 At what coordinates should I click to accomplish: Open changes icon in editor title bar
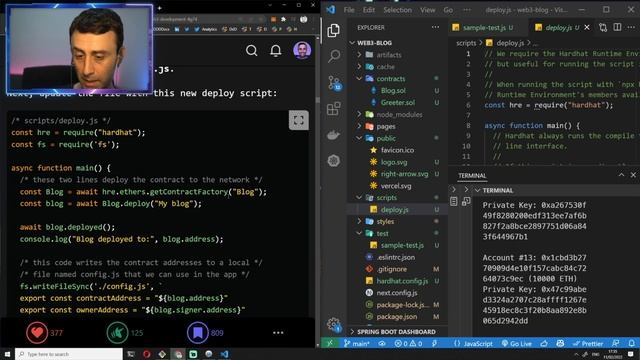coord(603,27)
